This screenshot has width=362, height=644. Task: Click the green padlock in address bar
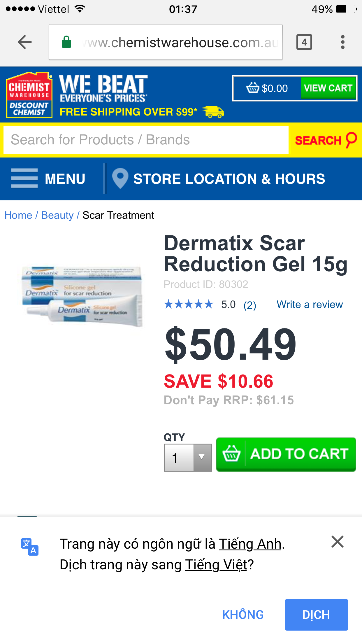click(x=66, y=42)
